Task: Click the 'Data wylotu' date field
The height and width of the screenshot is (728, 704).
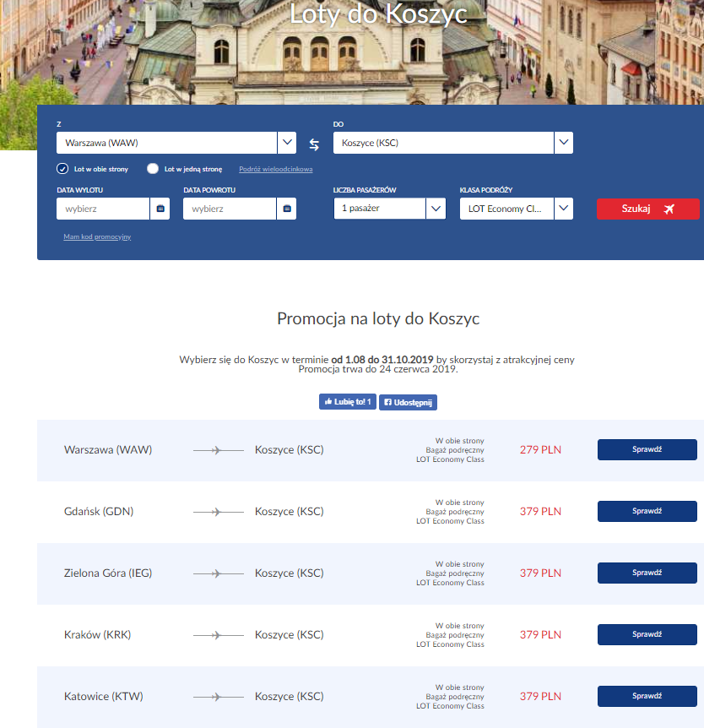Action: pos(103,209)
